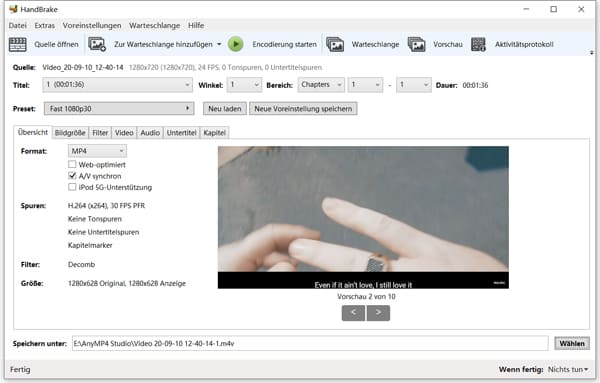Expand the toolbar overflow arrow

[x=592, y=52]
